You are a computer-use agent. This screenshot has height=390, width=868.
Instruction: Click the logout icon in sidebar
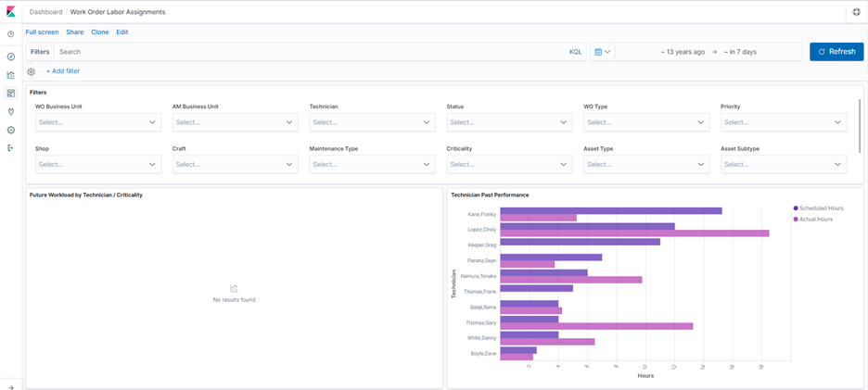(x=10, y=147)
